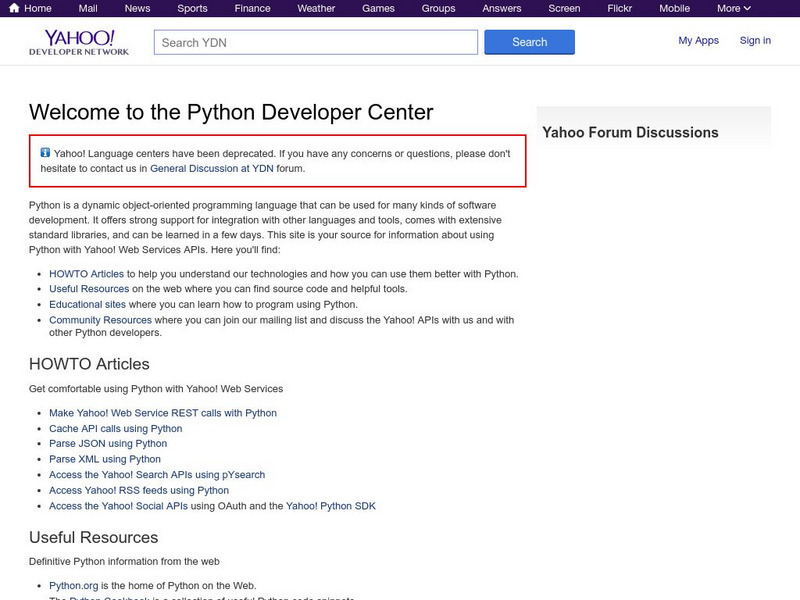The image size is (800, 600).
Task: Open Make Yahoo! Web Service REST calls link
Action: [163, 413]
